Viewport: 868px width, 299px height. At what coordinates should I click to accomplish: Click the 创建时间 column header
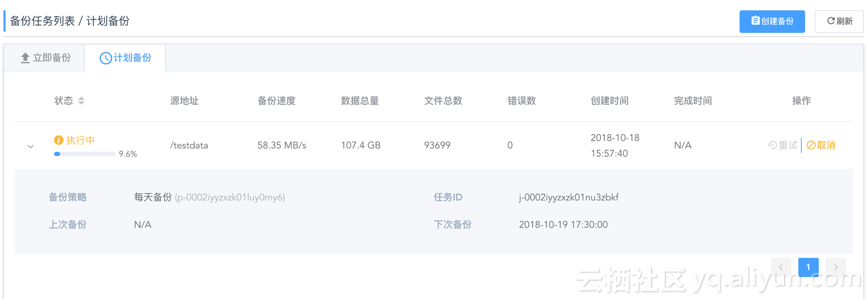tap(610, 101)
